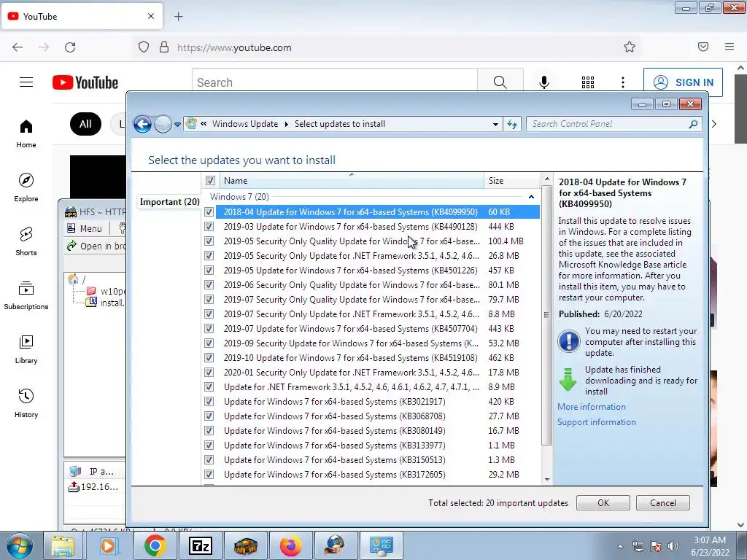Toggle the select-all checkbox beside Name header

[x=210, y=181]
